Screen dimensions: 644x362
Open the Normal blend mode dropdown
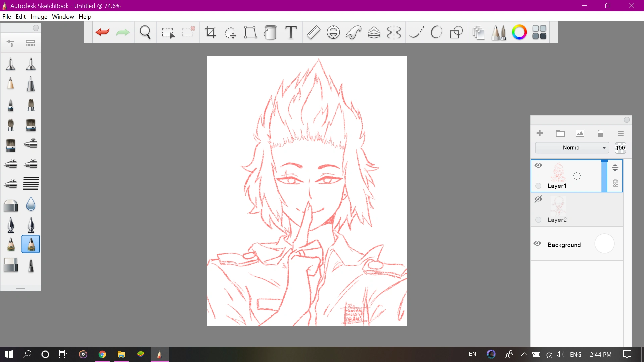pyautogui.click(x=572, y=148)
